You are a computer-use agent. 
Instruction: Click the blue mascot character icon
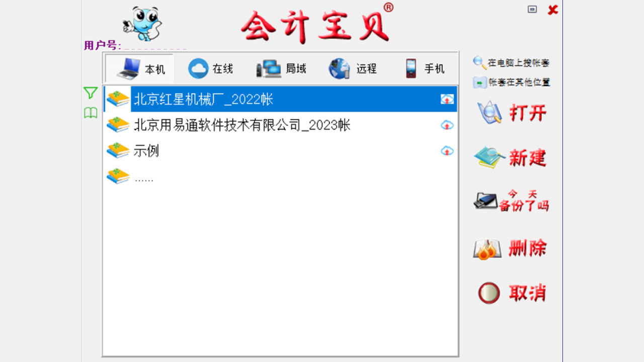143,24
